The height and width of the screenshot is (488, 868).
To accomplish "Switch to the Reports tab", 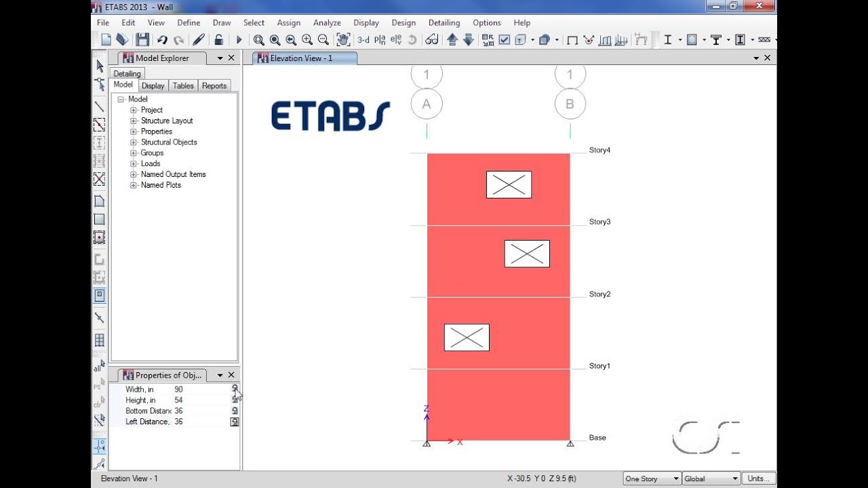I will (214, 85).
